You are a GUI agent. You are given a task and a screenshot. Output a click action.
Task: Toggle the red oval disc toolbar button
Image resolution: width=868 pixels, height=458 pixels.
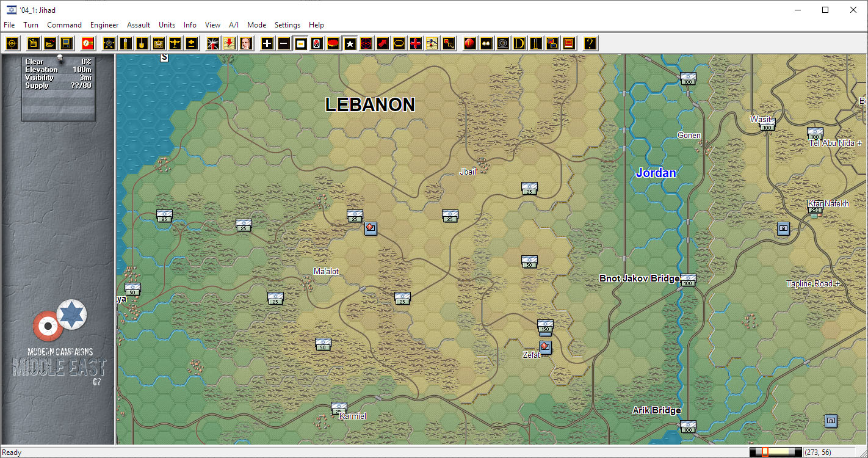[333, 43]
